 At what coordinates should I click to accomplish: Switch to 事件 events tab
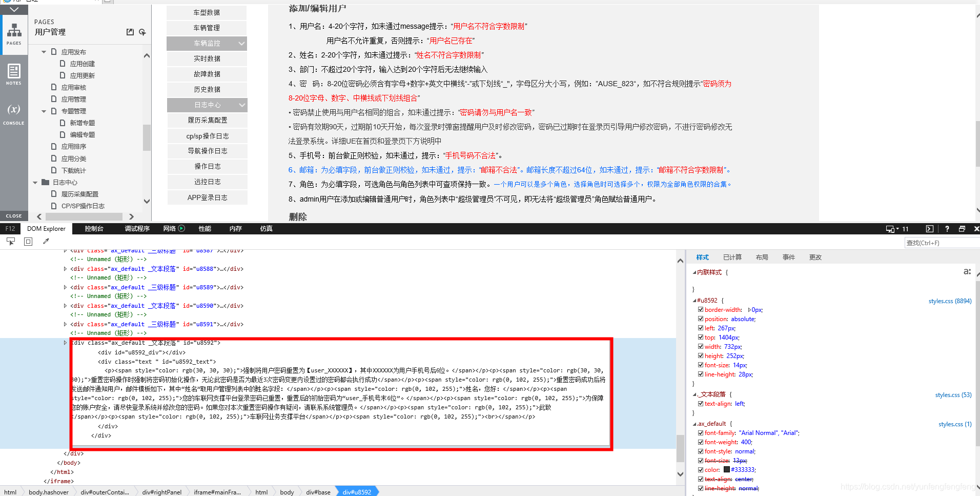(x=789, y=257)
